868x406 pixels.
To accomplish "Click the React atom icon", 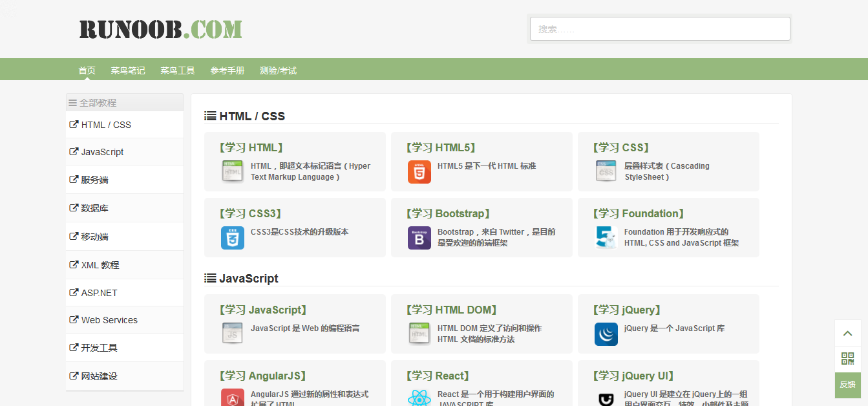I will point(419,397).
